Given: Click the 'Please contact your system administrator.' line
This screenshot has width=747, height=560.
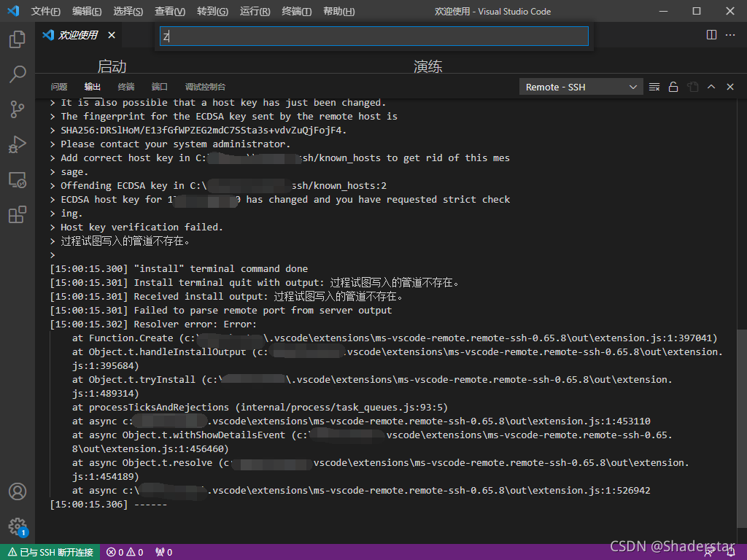Looking at the screenshot, I should coord(175,144).
